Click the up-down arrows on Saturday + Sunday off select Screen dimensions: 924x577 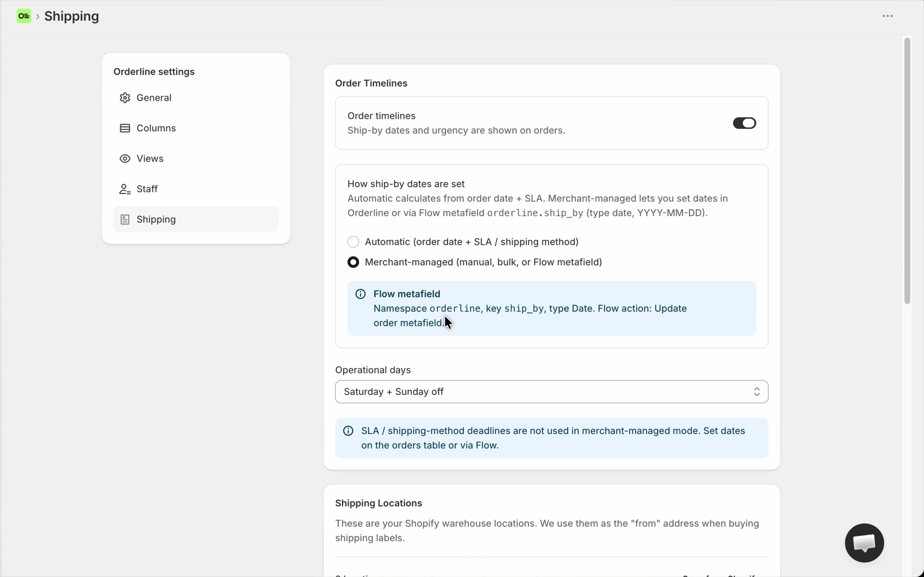tap(756, 392)
